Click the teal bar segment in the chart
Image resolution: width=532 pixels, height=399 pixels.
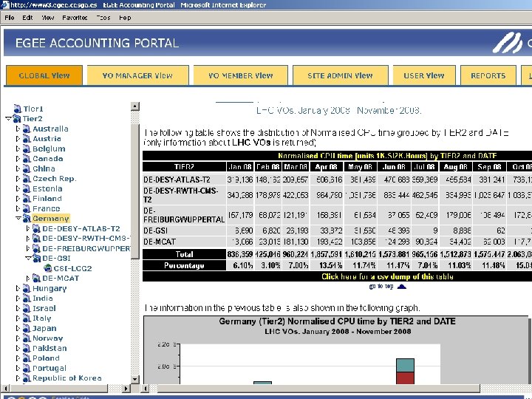point(405,366)
